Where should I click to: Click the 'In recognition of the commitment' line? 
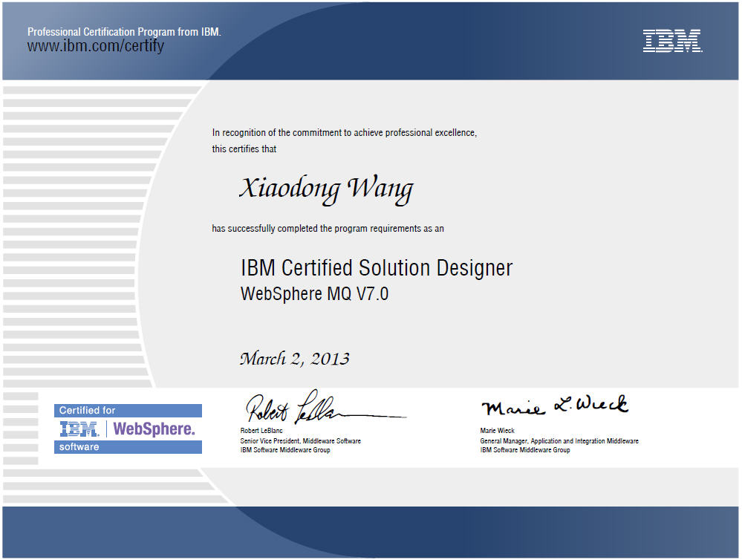click(345, 133)
